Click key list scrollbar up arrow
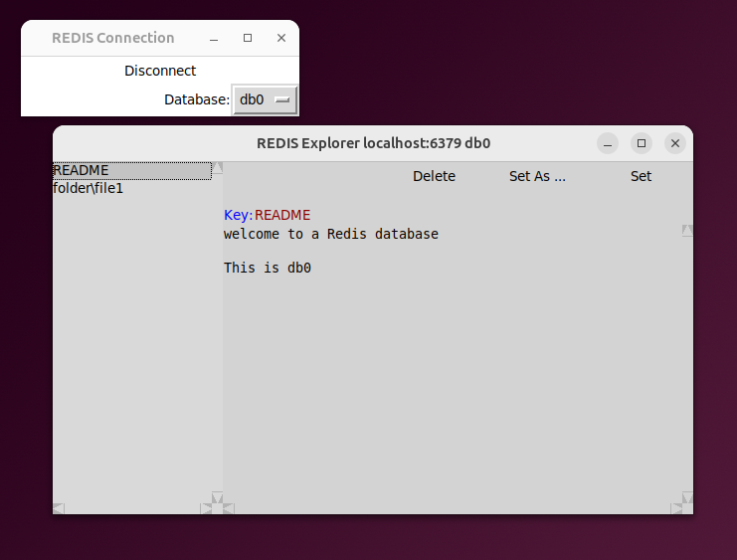 click(217, 168)
